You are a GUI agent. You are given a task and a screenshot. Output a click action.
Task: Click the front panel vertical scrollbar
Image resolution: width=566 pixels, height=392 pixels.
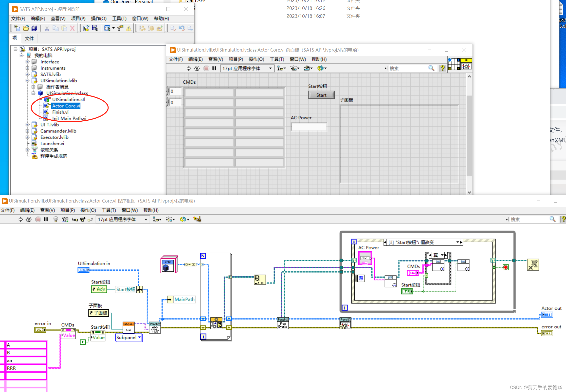click(469, 136)
